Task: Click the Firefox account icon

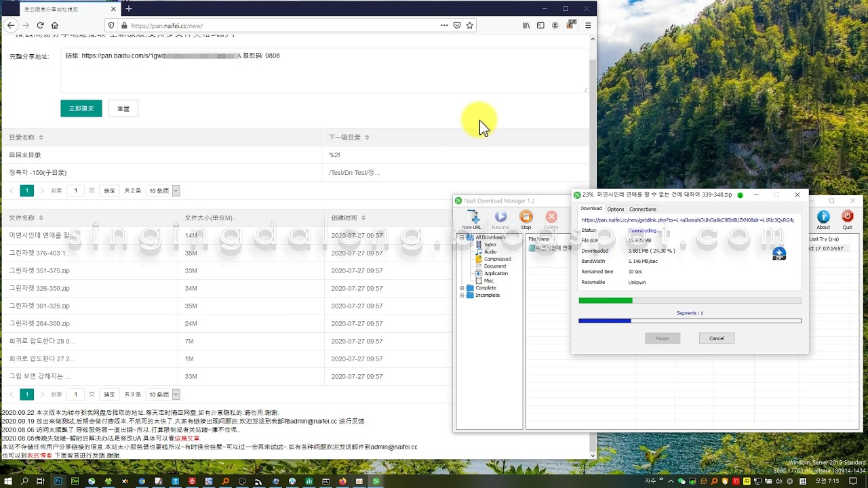Action: [x=555, y=25]
